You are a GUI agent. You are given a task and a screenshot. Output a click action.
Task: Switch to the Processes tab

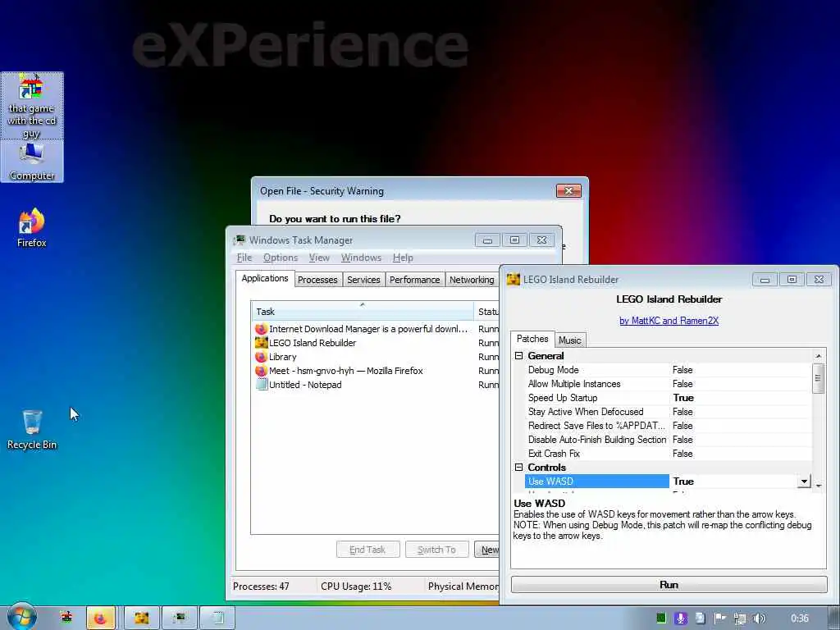tap(317, 280)
